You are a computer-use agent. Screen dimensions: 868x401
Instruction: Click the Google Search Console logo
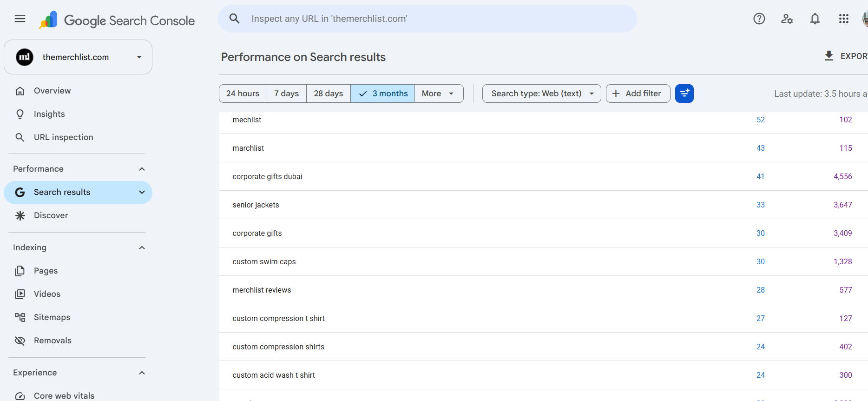pyautogui.click(x=117, y=20)
